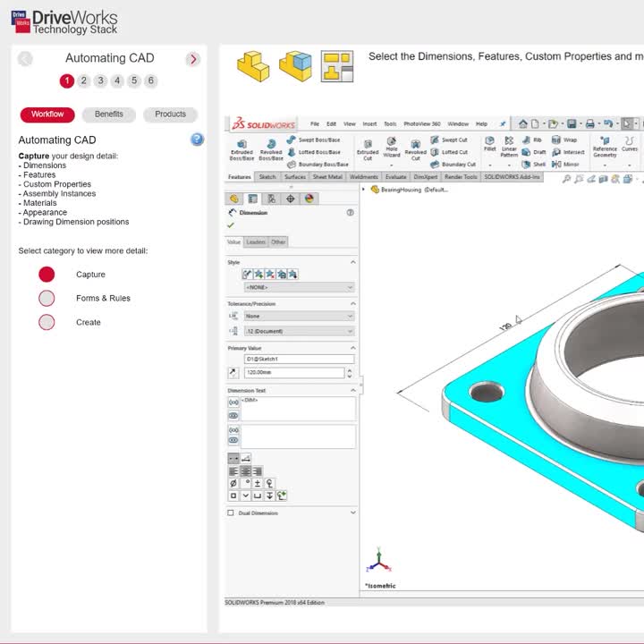
Task: Open Reference Geometry tools
Action: (x=605, y=147)
